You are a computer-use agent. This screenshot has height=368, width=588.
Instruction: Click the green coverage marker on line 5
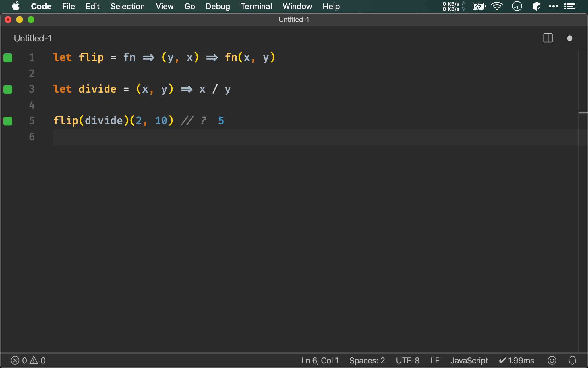pos(8,121)
